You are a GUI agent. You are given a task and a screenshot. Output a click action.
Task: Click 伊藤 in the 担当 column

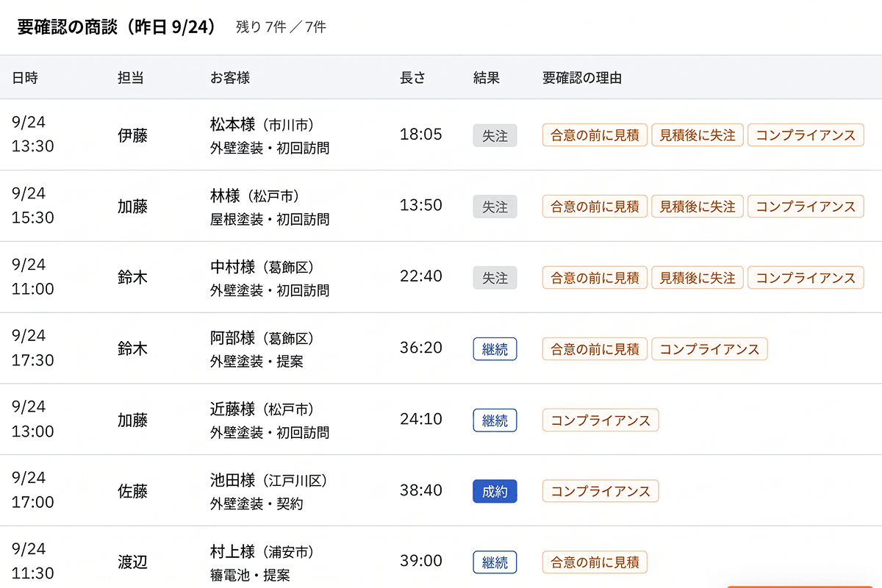[x=133, y=135]
